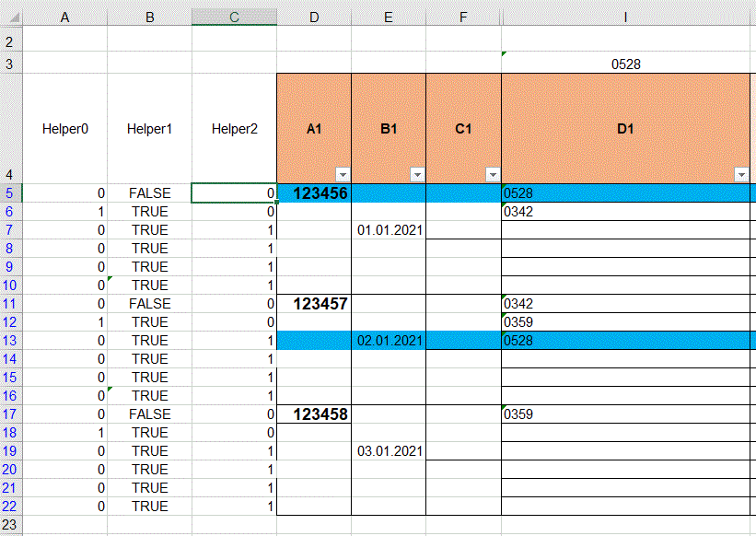Screen dimensions: 756x536
Task: Open the filter dropdown on column D1
Action: click(743, 173)
